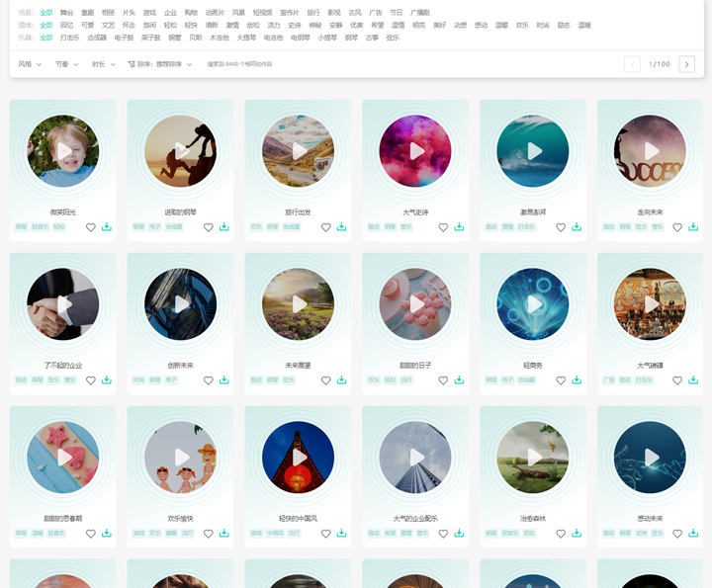Like the 创新未来 track
Image resolution: width=712 pixels, height=588 pixels.
coord(209,380)
